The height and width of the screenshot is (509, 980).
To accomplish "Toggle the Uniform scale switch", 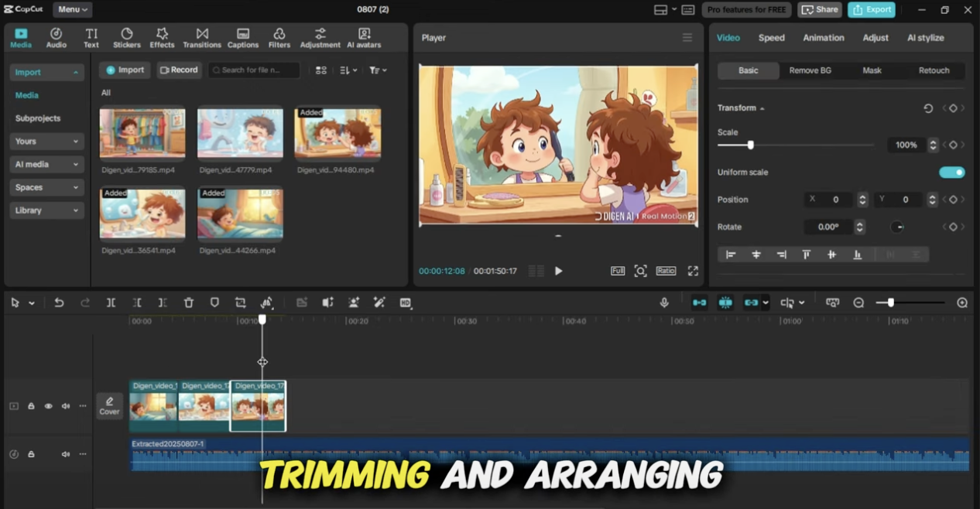I will click(x=951, y=173).
